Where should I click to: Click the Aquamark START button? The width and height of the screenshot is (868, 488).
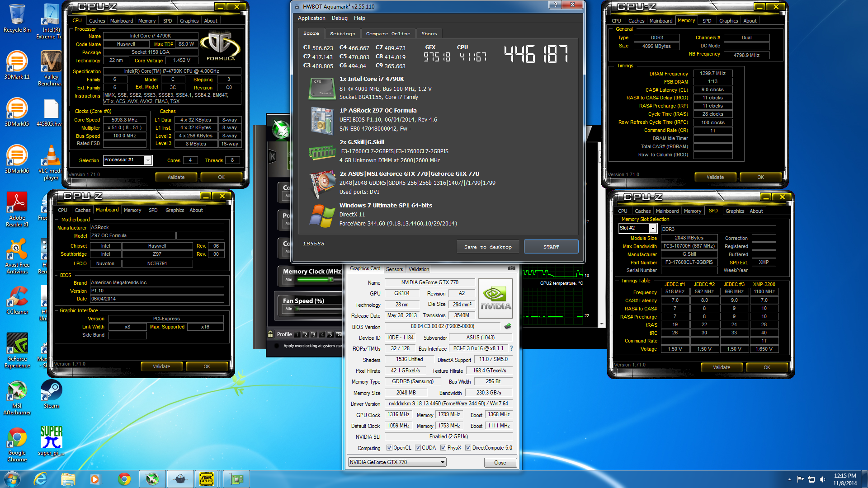click(551, 247)
